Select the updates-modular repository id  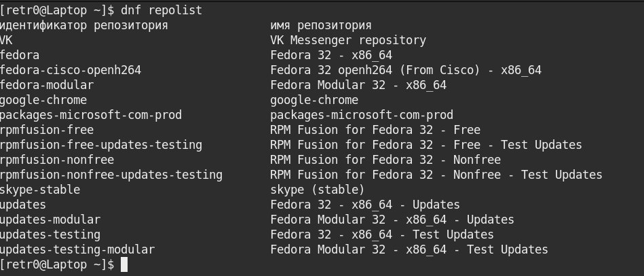(50, 220)
